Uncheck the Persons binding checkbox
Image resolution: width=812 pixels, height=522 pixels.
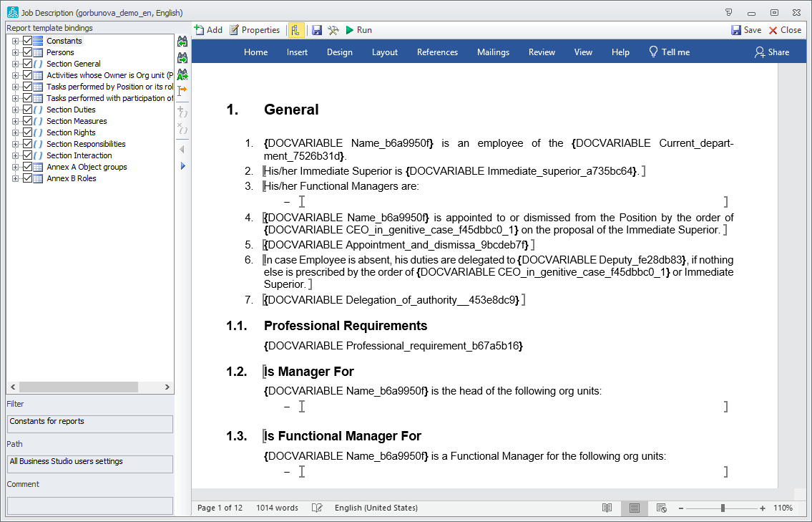pyautogui.click(x=27, y=52)
